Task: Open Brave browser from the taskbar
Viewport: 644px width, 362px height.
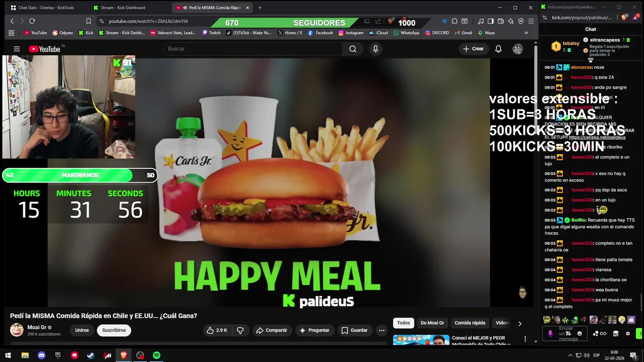Action: pos(124,355)
